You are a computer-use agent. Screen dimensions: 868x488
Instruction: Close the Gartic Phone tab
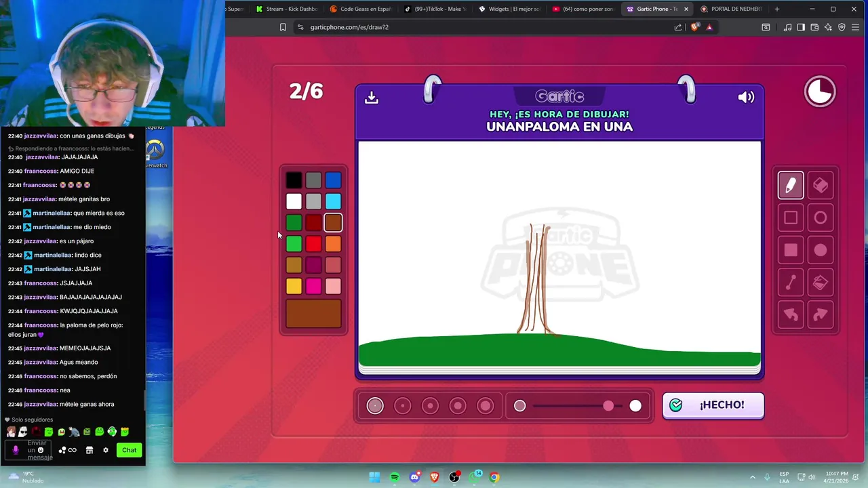point(686,9)
